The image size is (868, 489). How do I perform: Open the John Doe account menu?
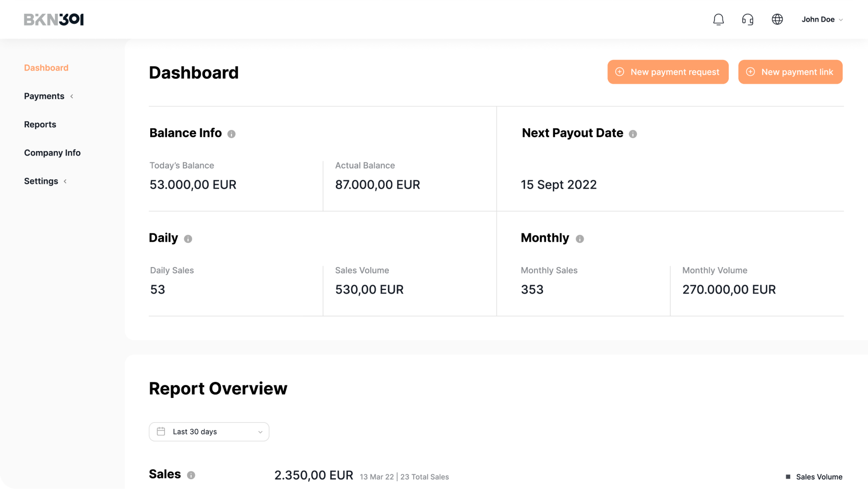point(822,19)
